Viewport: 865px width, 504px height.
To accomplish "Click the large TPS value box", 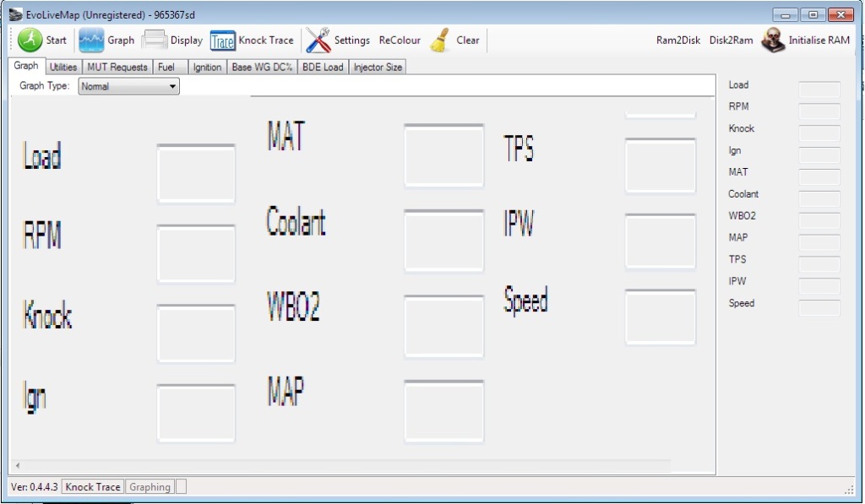I will click(661, 166).
